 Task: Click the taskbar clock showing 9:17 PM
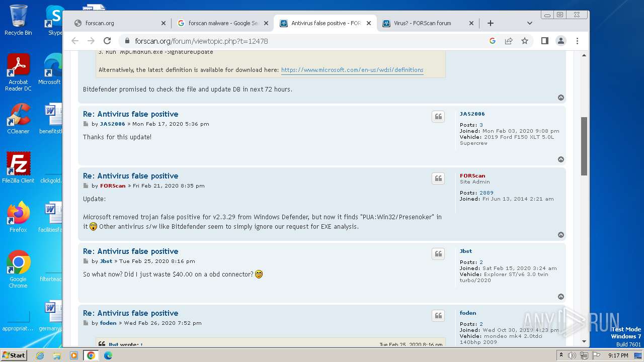[618, 355]
